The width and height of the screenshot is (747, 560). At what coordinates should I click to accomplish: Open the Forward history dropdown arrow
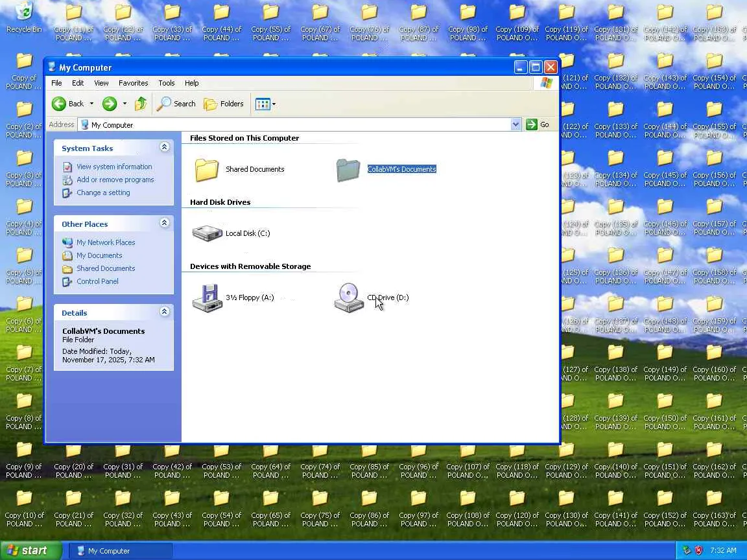coord(124,103)
